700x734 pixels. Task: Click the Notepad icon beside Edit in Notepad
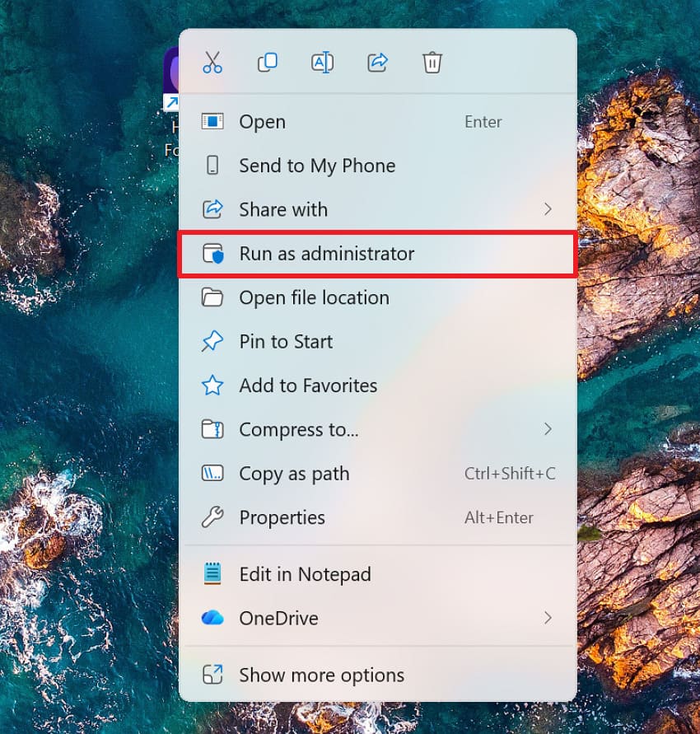pyautogui.click(x=214, y=573)
